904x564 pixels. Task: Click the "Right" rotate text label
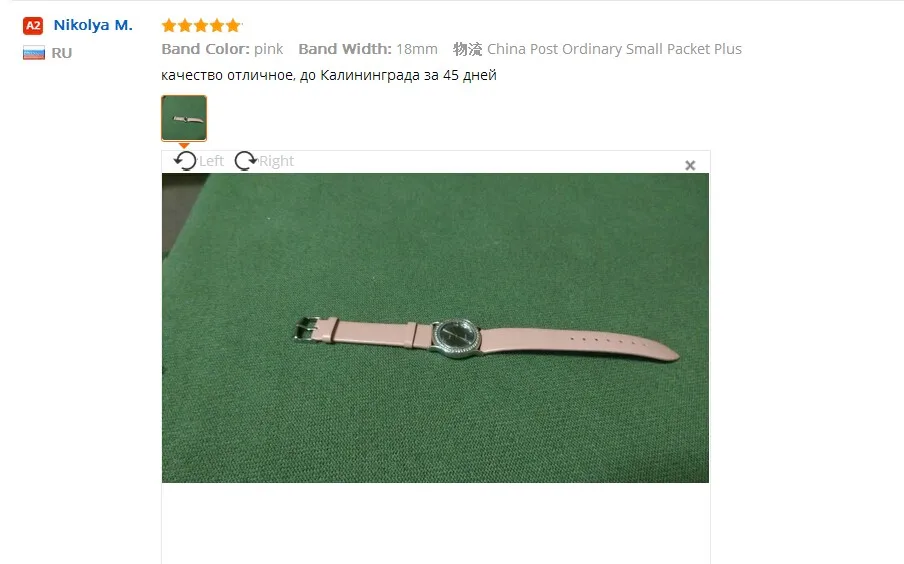[x=276, y=161]
